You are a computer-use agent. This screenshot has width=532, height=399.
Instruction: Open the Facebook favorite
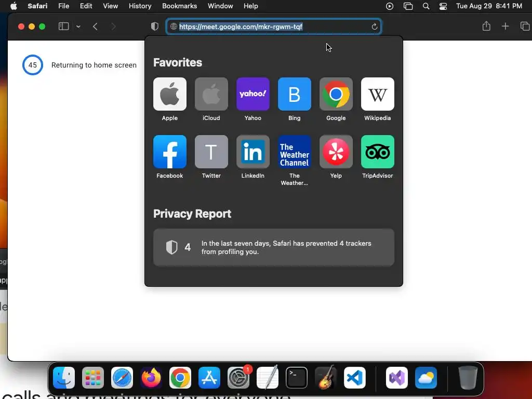click(170, 152)
